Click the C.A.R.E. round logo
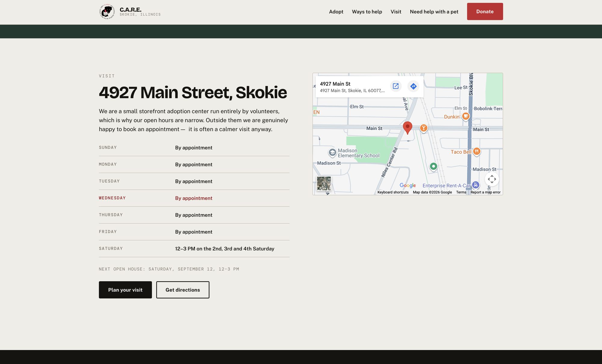Screen dimensions: 602x364 click(x=107, y=12)
